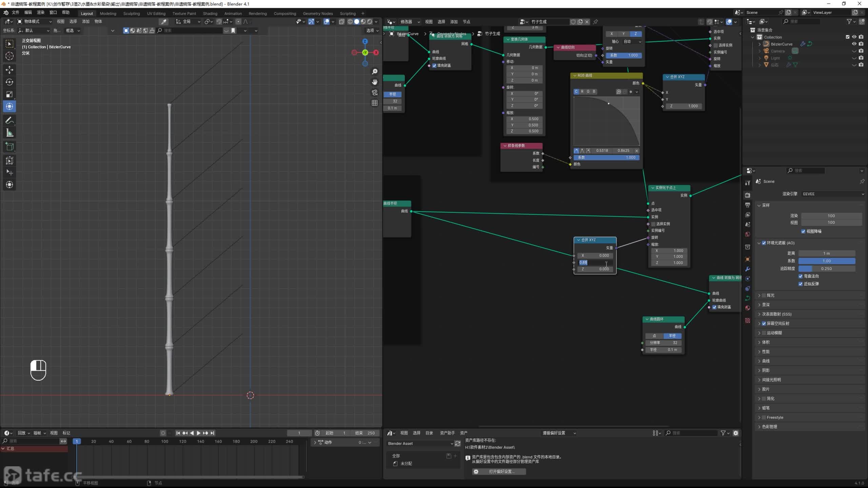
Task: Select the Measure ruler tool
Action: (x=9, y=133)
